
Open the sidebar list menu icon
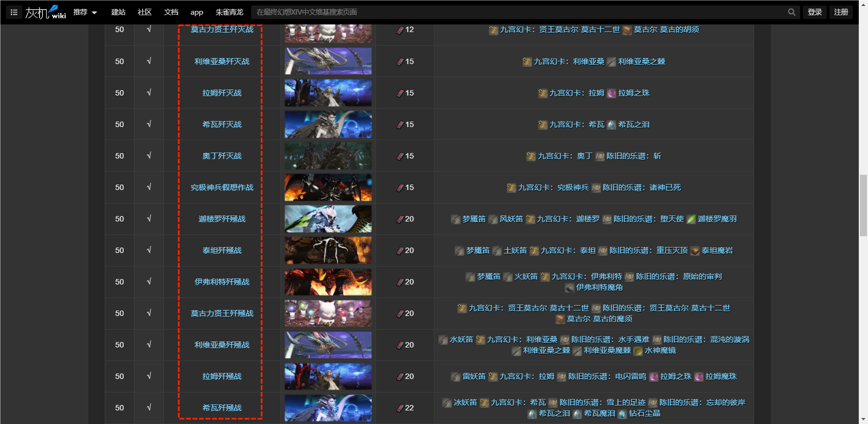point(14,12)
